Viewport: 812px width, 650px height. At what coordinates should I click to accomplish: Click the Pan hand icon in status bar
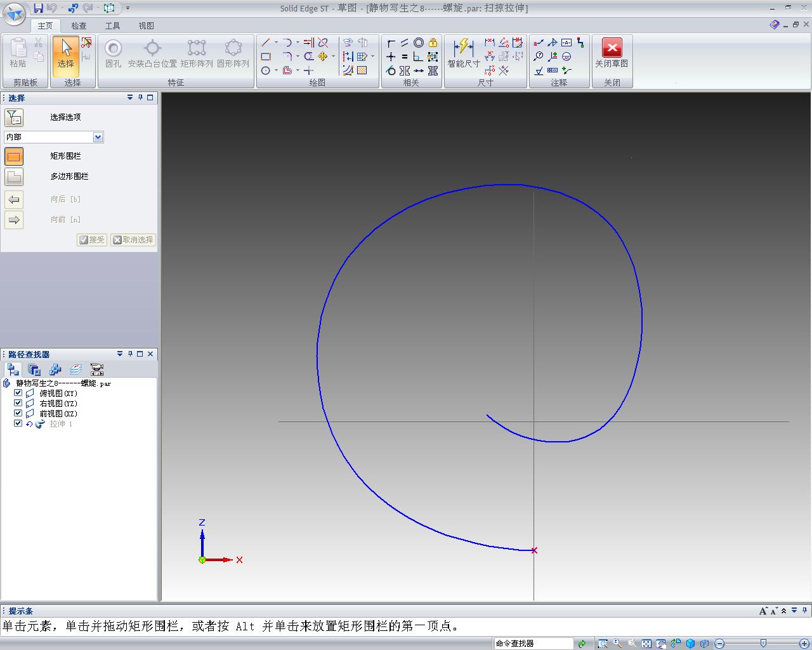[x=661, y=644]
